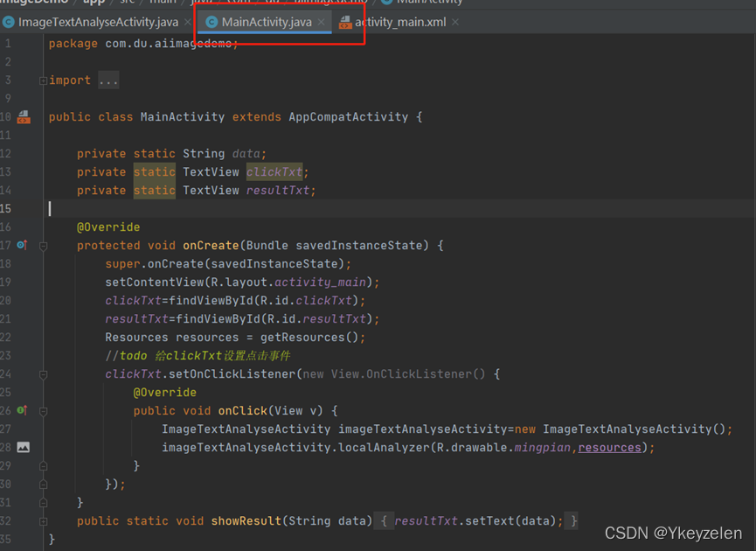
Task: Click the override gutter icon at line 17
Action: click(x=22, y=245)
